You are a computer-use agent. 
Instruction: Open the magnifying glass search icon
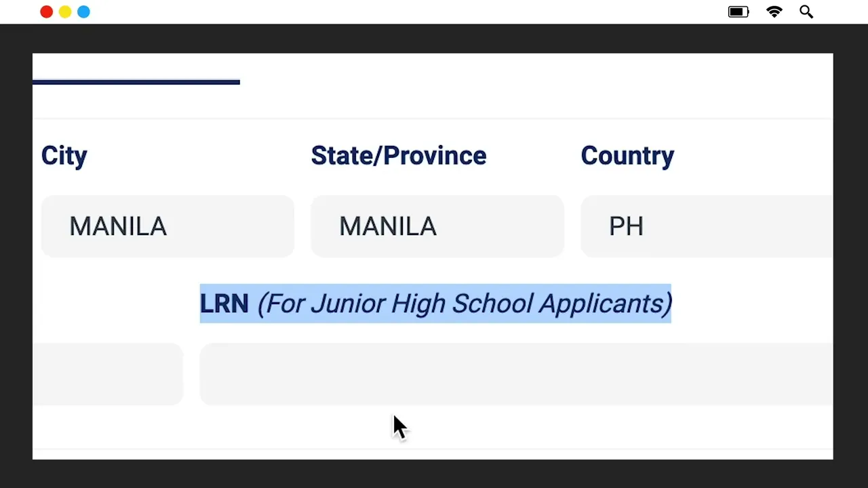[806, 12]
